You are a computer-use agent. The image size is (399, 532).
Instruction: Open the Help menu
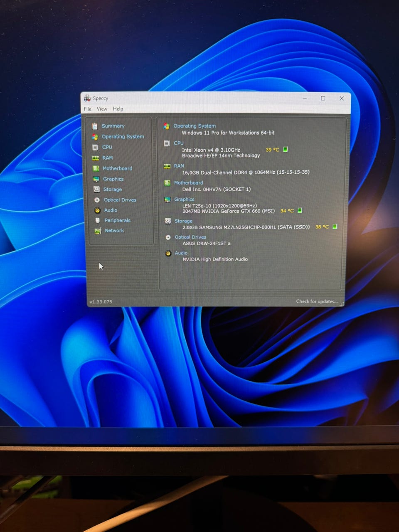point(118,109)
